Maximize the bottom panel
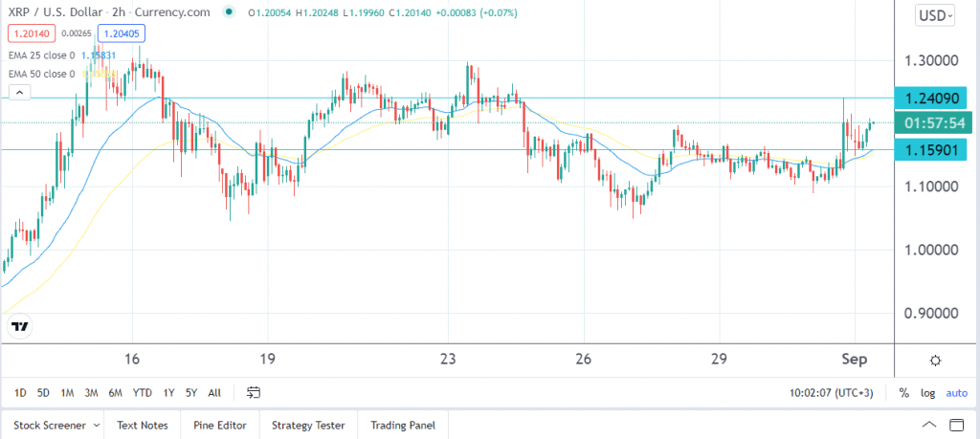The image size is (980, 439). point(956,426)
